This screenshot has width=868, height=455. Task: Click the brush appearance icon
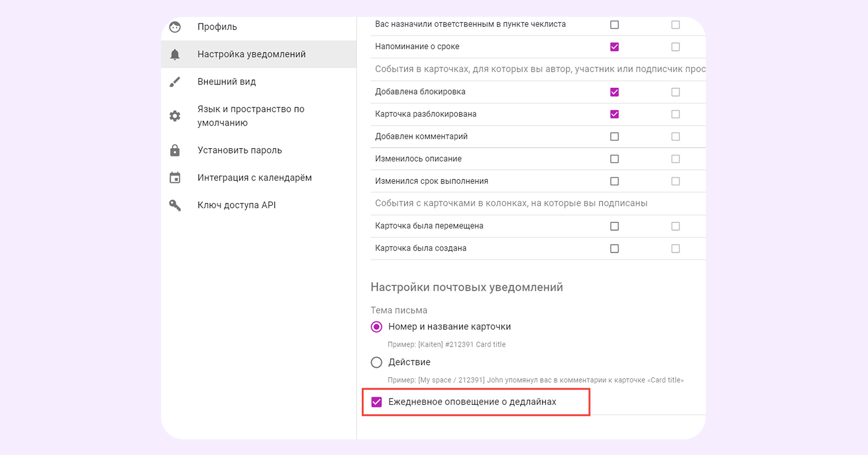(175, 82)
